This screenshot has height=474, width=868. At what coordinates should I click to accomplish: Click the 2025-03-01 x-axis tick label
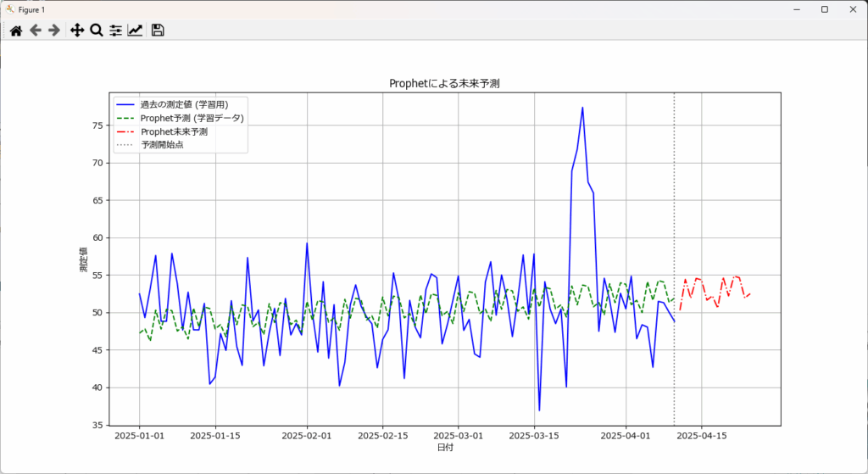tap(458, 436)
